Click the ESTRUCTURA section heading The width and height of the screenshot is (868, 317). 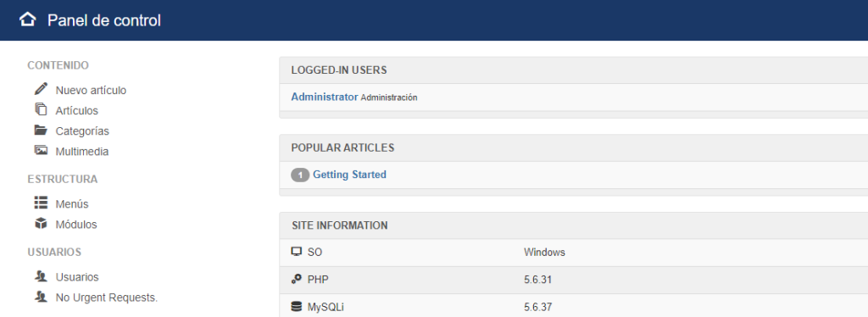point(63,179)
